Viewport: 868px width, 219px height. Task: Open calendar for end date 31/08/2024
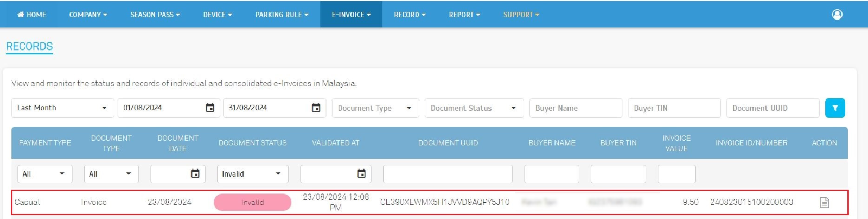point(316,108)
